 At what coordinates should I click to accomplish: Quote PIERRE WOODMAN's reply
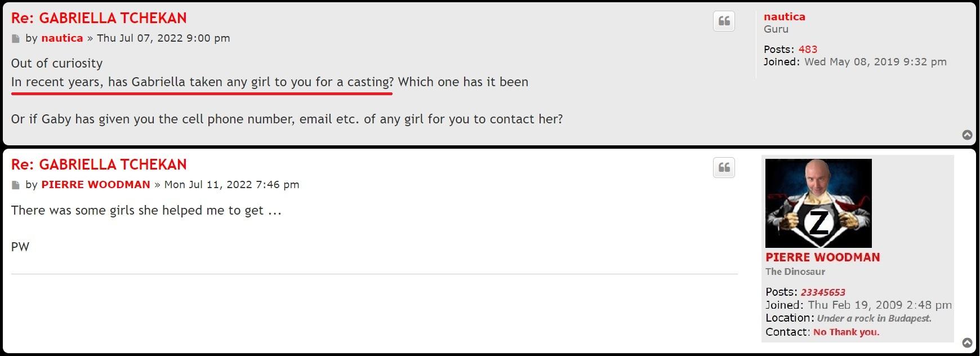724,168
